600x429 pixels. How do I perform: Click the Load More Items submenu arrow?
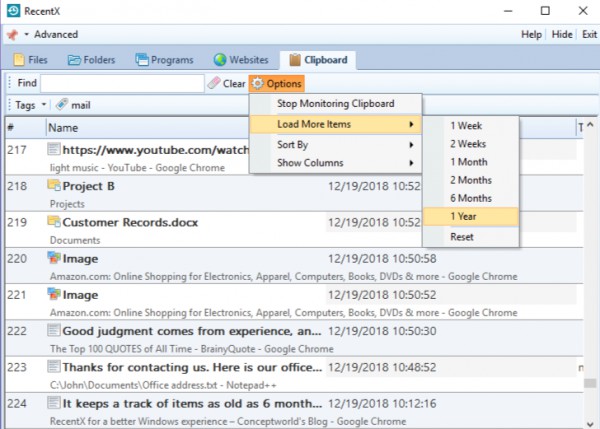coord(411,124)
